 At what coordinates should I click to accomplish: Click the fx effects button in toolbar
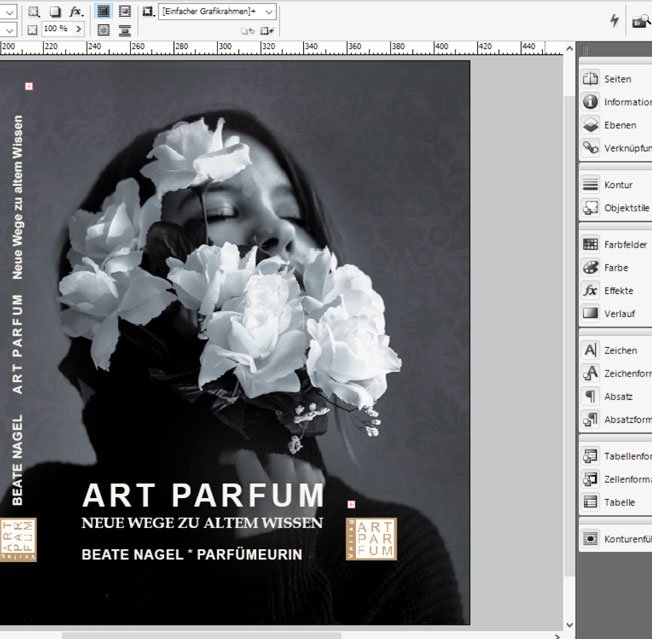(x=76, y=11)
